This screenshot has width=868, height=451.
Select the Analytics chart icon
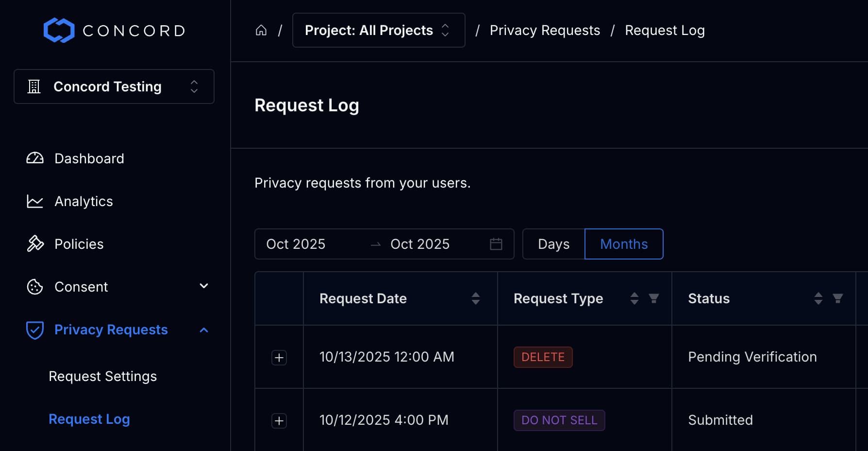(x=34, y=201)
